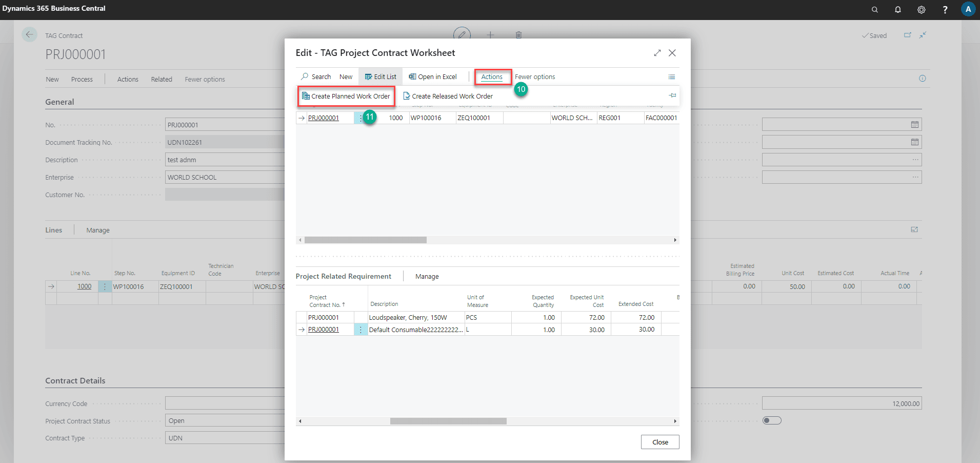Click left arrow of requirement list scrollbar
The width and height of the screenshot is (980, 463).
click(x=300, y=421)
